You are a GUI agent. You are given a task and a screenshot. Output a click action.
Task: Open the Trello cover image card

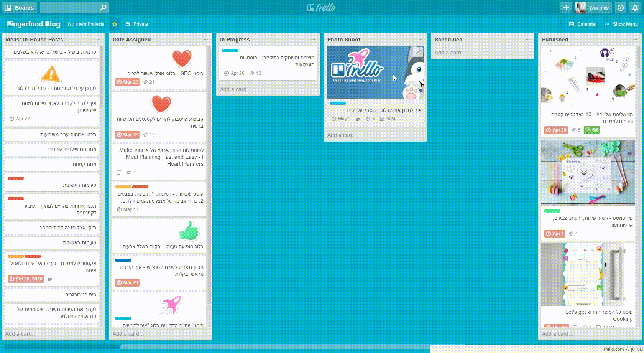click(375, 73)
